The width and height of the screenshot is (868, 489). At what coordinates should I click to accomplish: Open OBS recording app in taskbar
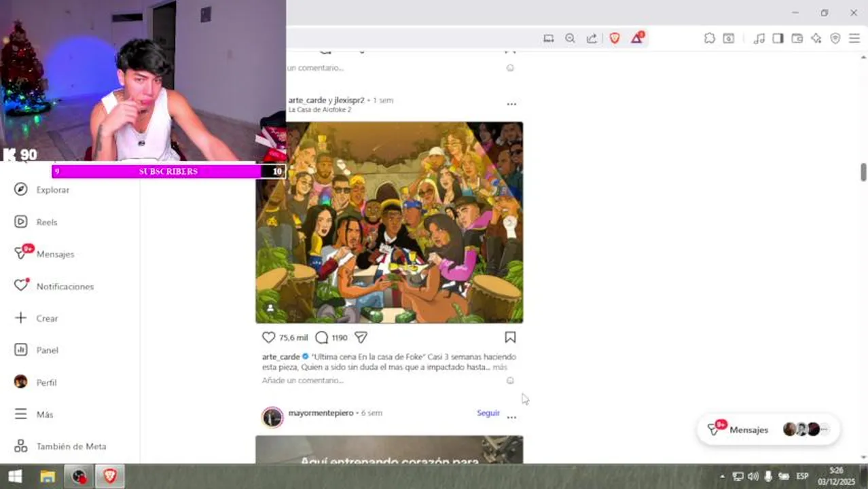pos(79,477)
